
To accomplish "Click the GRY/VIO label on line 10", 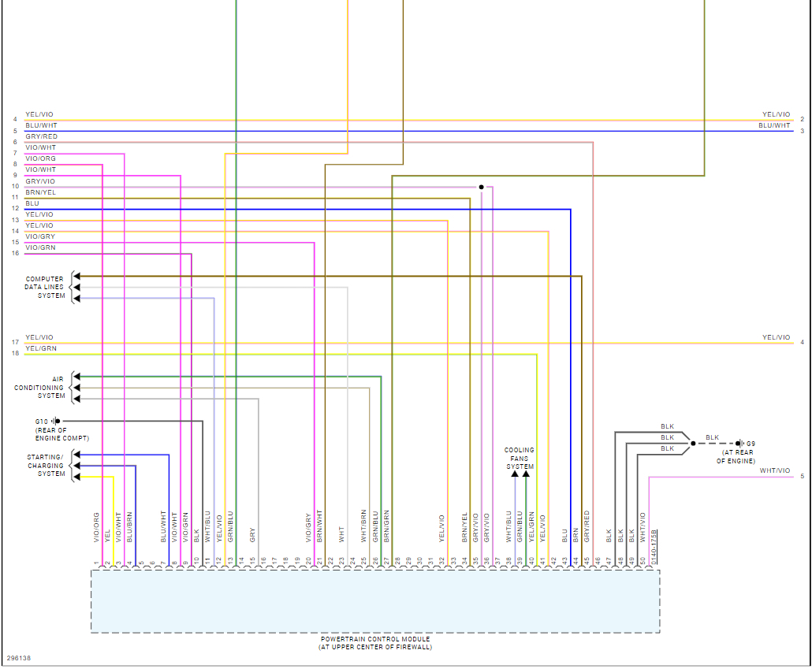I will coord(40,181).
